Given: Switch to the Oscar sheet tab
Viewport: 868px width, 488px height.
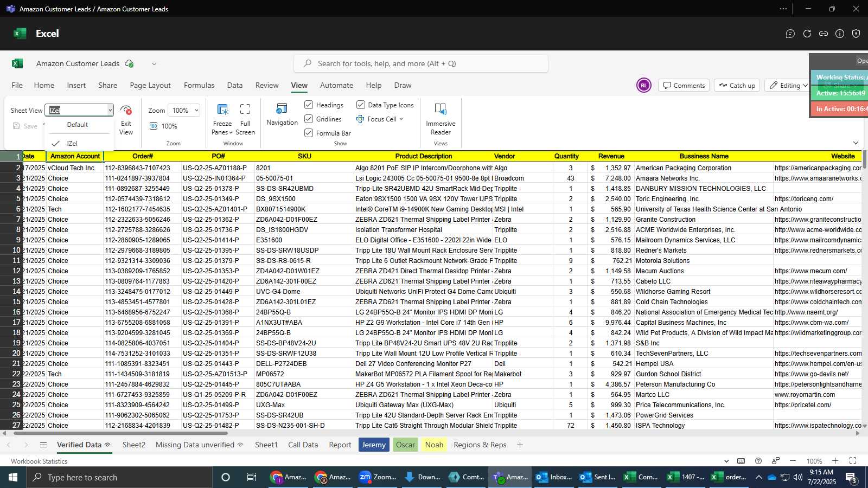Looking at the screenshot, I should click(405, 445).
